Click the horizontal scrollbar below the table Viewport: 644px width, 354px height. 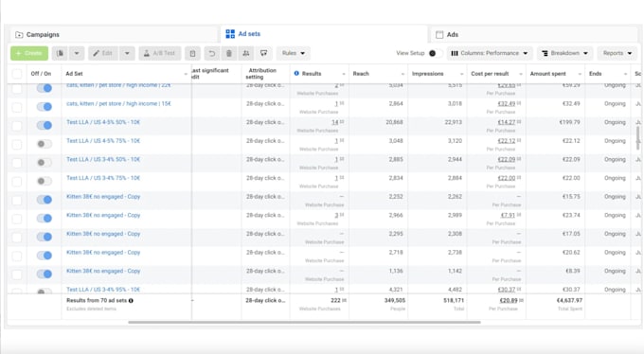(x=304, y=323)
